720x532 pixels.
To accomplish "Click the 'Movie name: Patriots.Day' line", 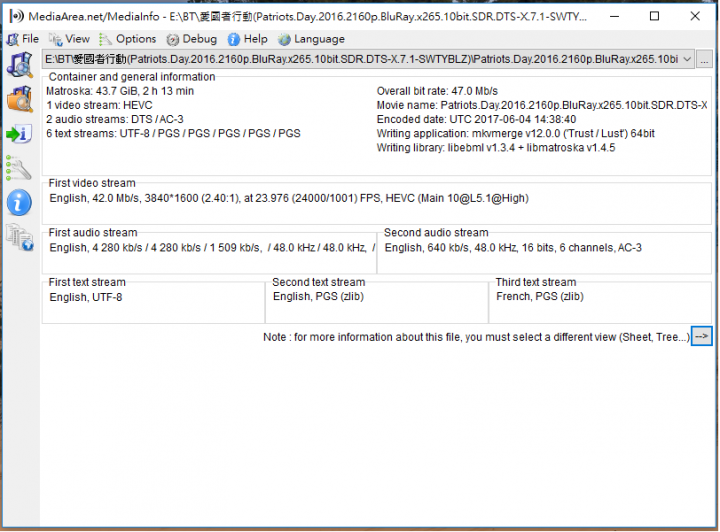I will (542, 105).
